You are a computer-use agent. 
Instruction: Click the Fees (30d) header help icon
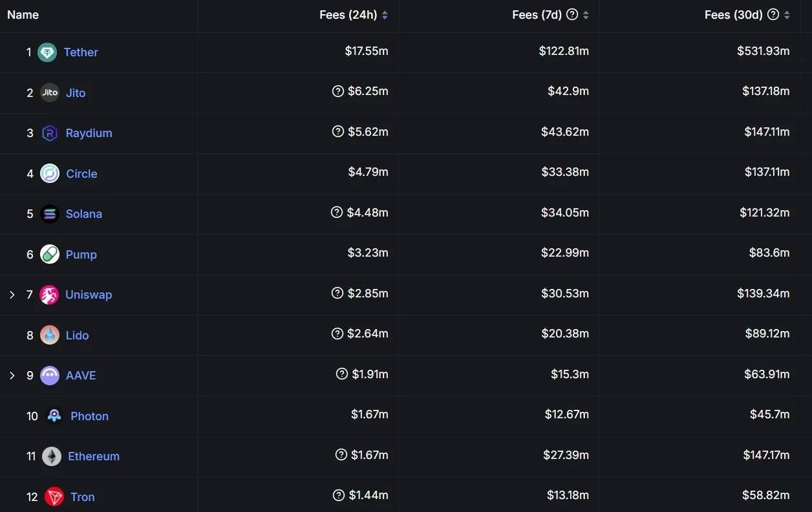tap(773, 14)
